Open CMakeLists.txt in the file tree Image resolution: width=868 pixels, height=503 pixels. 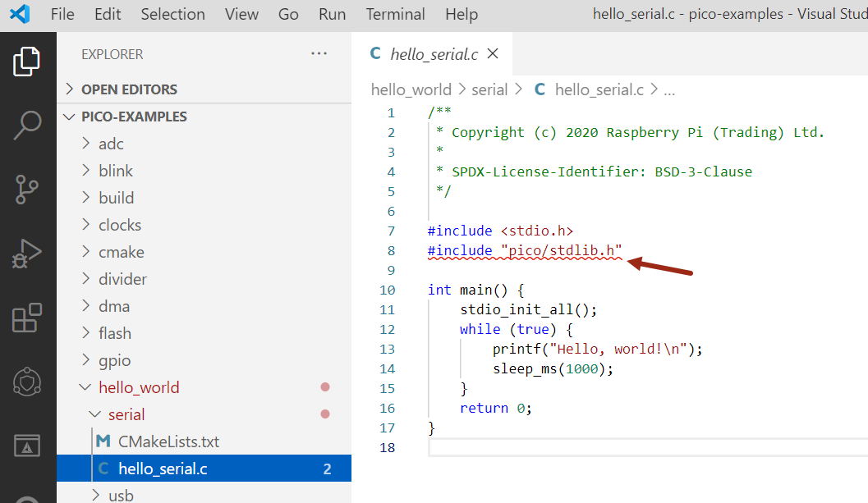tap(168, 441)
